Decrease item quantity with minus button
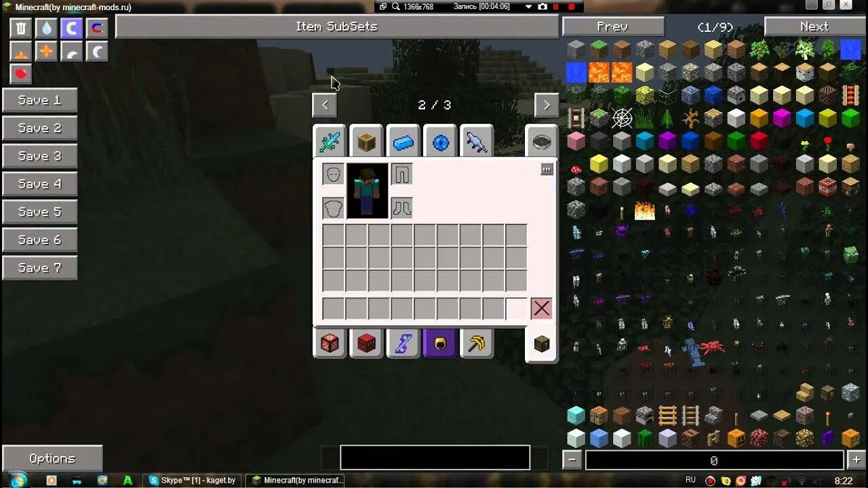868x488 pixels. 572,461
